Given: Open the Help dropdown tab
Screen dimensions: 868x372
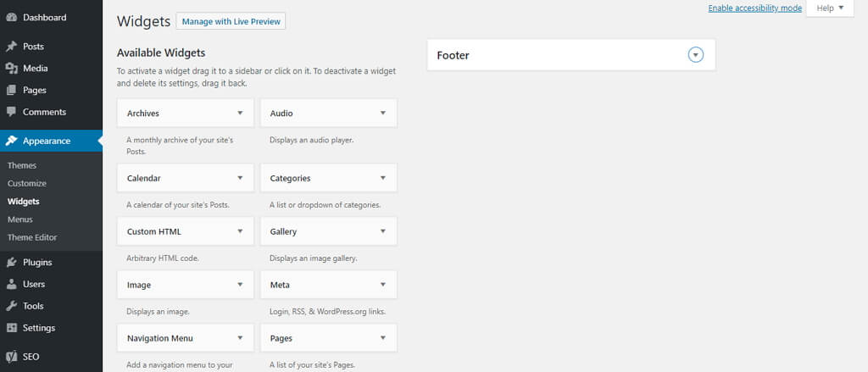Looking at the screenshot, I should (x=831, y=8).
